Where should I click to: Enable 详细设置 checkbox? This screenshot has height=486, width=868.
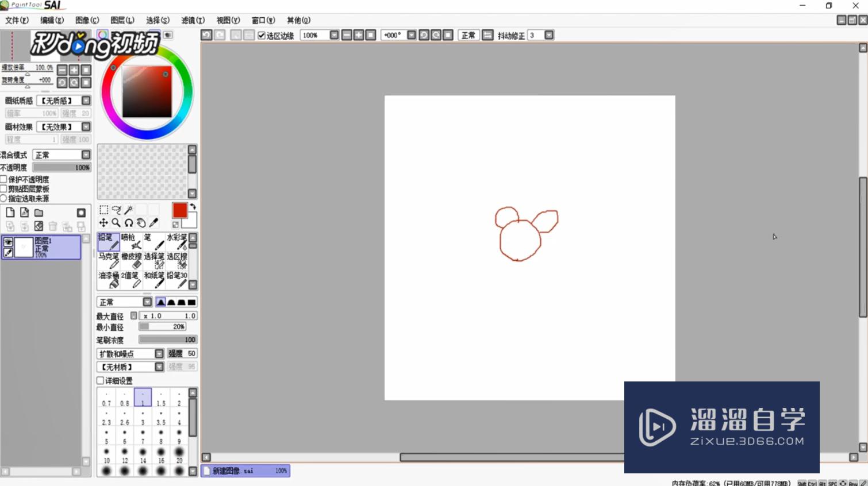coord(100,380)
